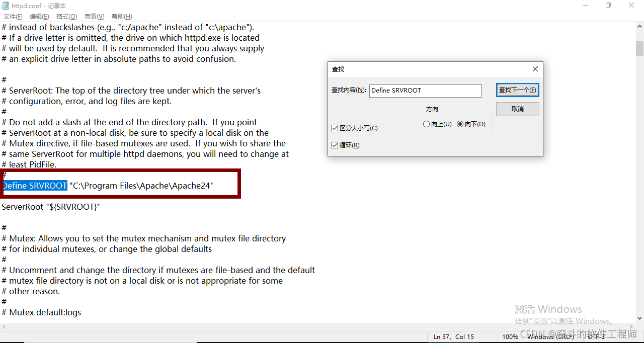Image resolution: width=644 pixels, height=343 pixels.
Task: Click the path "C:\Program Files\Apache\Apache24"
Action: click(x=141, y=186)
